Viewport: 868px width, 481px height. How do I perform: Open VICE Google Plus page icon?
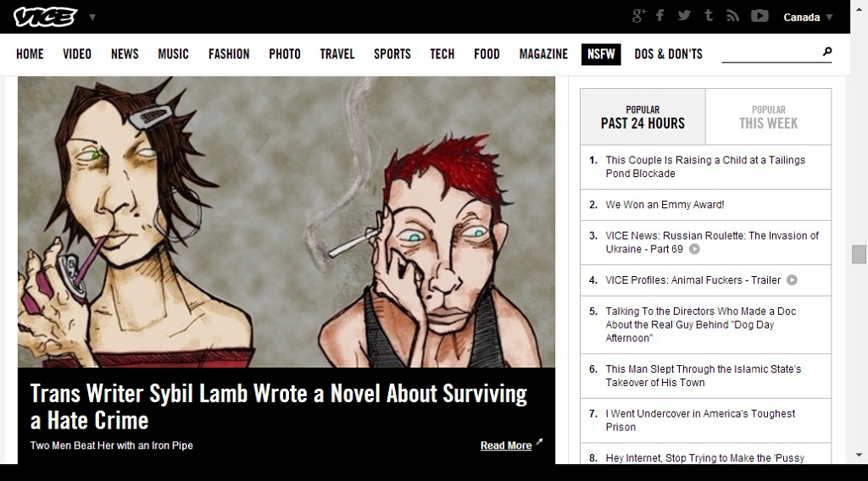[x=639, y=16]
